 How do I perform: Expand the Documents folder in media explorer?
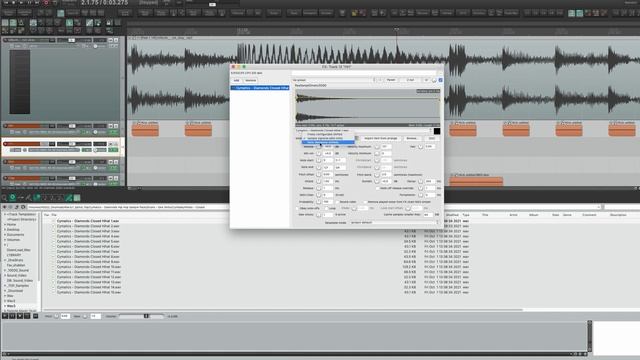point(5,235)
